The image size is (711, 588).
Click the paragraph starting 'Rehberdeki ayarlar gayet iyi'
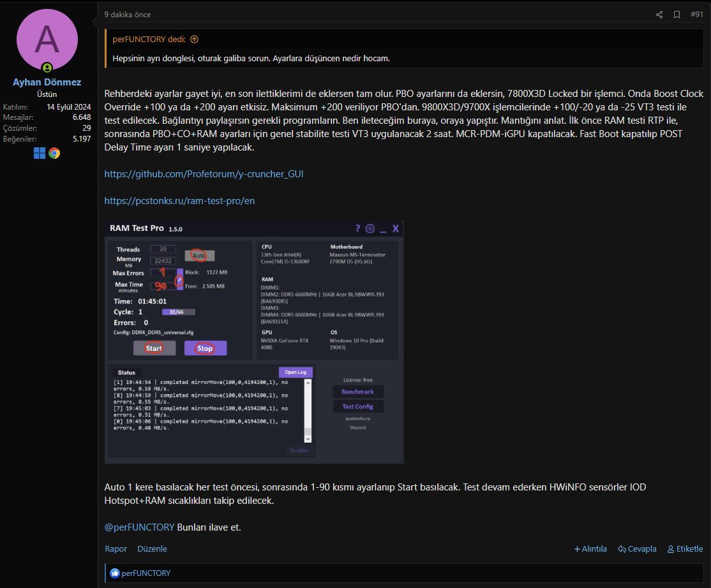403,121
